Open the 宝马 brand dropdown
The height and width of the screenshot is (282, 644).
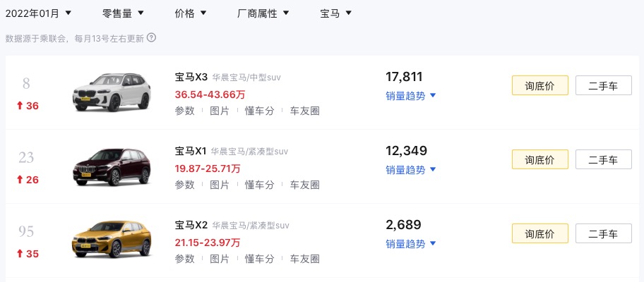336,13
